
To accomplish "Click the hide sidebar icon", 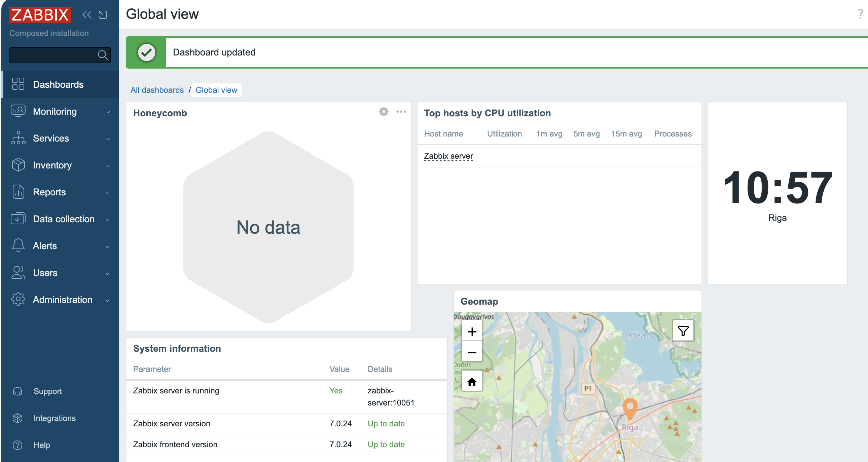I will [103, 14].
